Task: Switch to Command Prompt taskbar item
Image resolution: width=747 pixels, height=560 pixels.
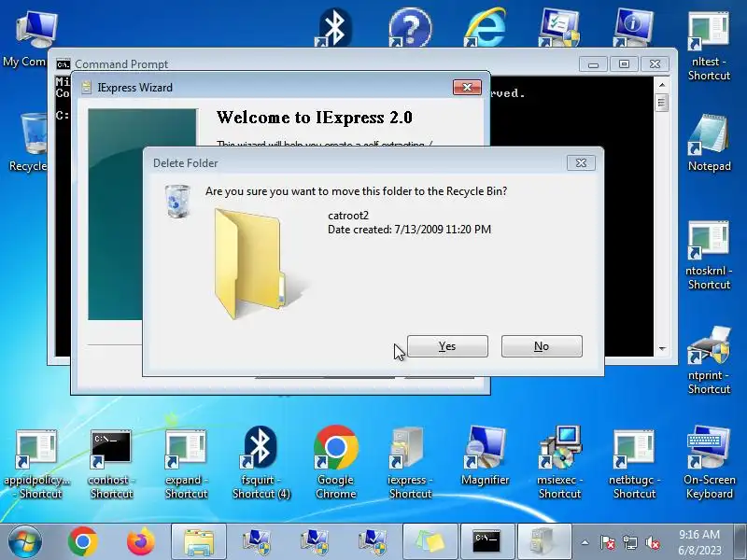Action: (x=487, y=542)
